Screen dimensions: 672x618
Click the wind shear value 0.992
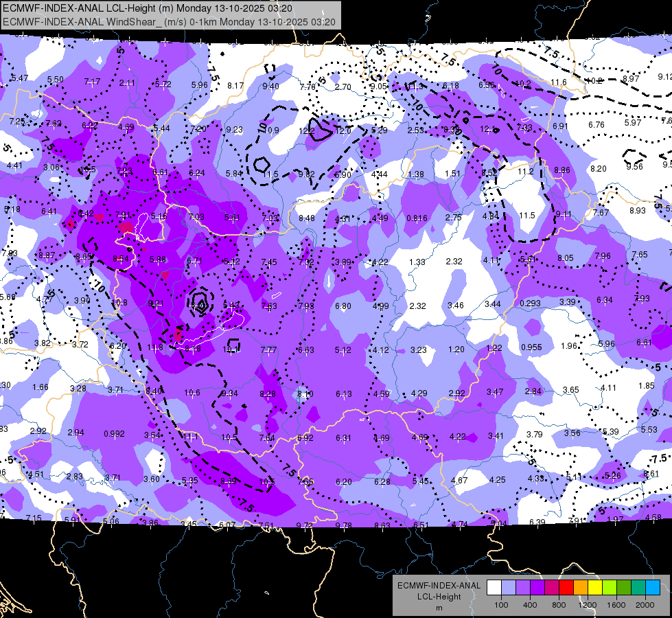(115, 433)
